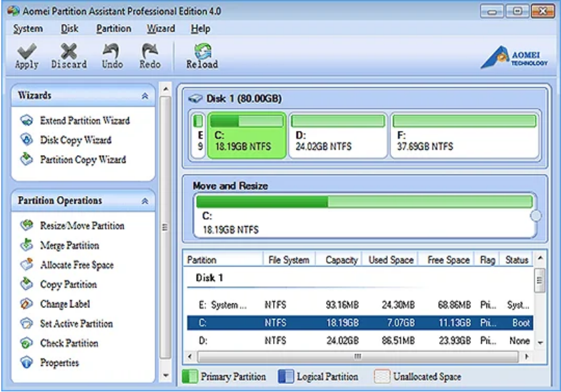
Task: Click left panel scrollbar down arrow
Action: [x=165, y=375]
